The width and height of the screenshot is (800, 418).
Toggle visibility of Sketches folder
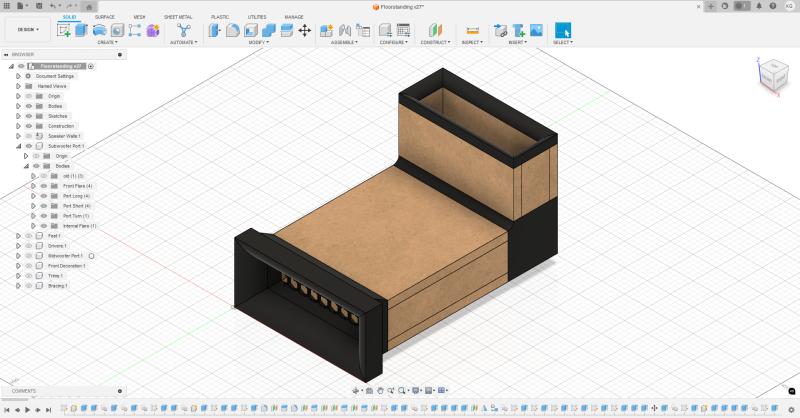pyautogui.click(x=29, y=116)
